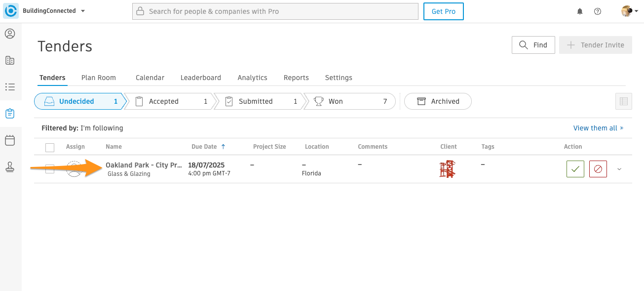Click the View them all link
Viewport: 644px width, 291px height.
click(x=598, y=128)
